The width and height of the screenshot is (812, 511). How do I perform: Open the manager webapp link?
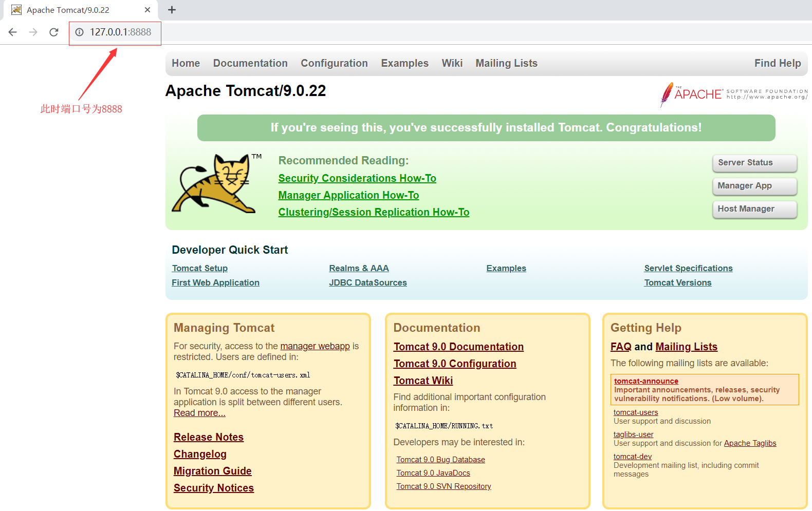tap(315, 346)
